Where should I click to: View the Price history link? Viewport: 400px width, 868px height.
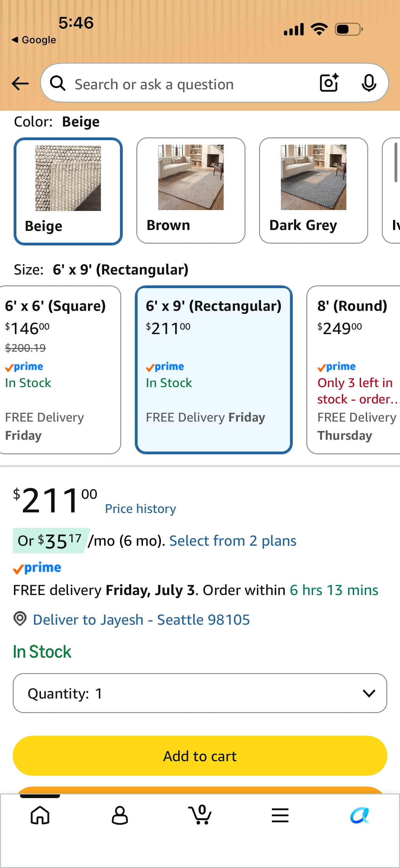tap(140, 508)
